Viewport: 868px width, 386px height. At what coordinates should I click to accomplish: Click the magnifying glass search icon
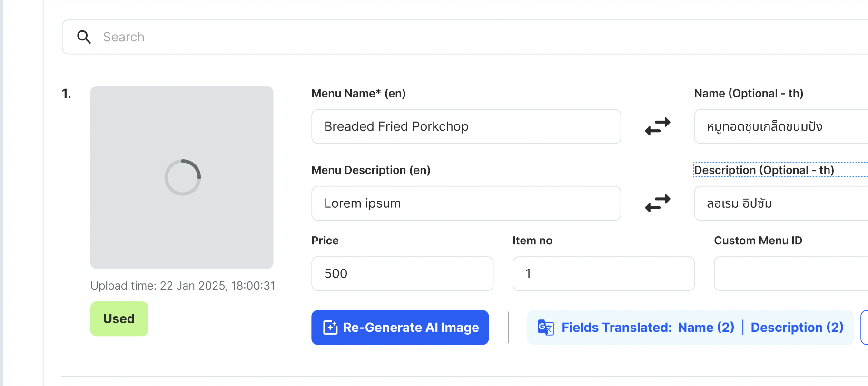[84, 37]
